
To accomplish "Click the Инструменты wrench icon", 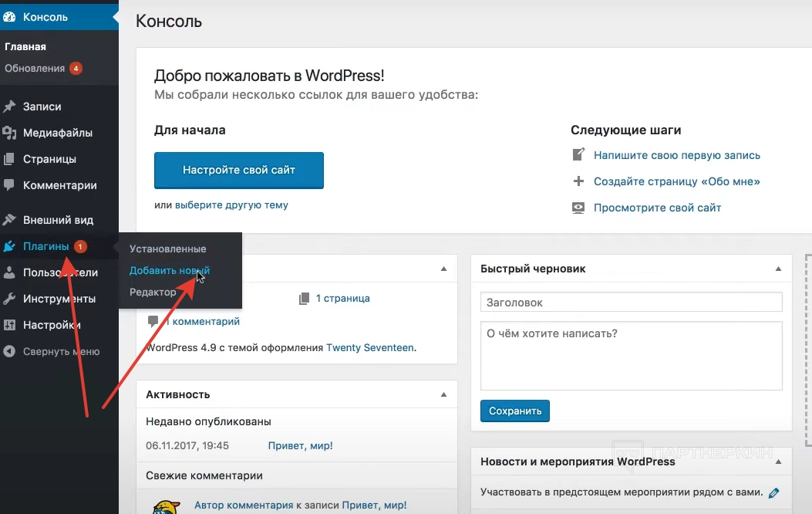I will 10,299.
